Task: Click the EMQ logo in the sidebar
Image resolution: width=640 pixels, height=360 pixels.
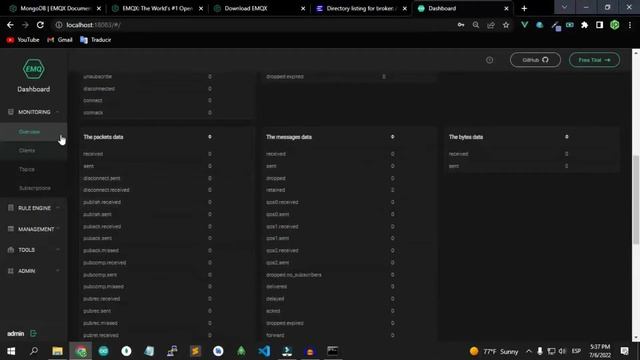Action: click(33, 69)
